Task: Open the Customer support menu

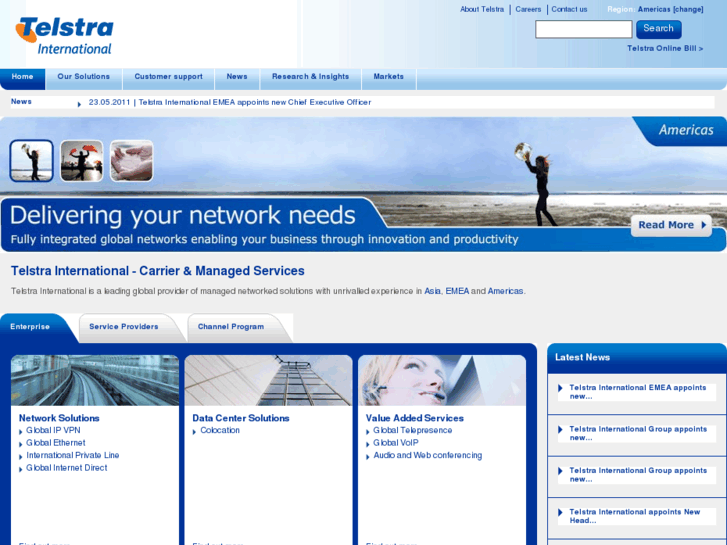Action: pos(168,77)
